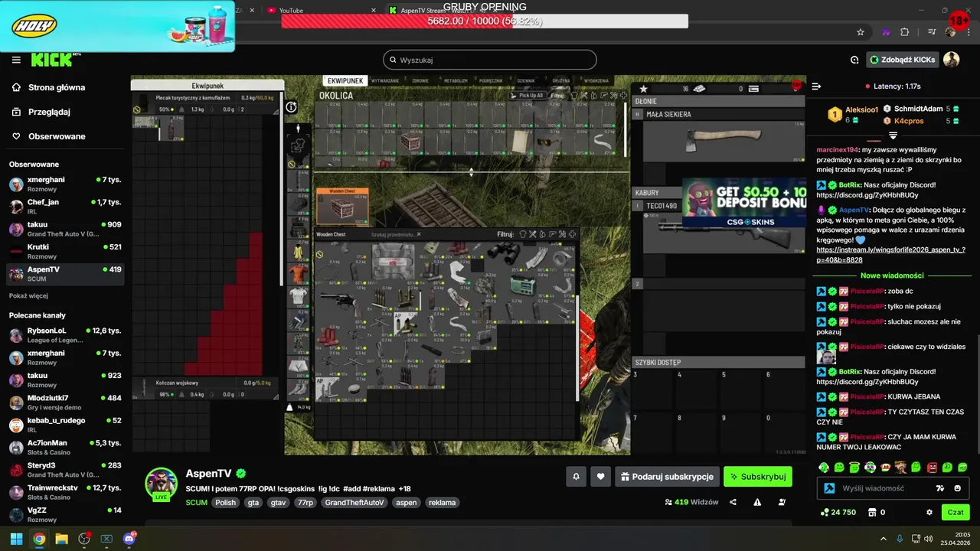Viewport: 980px width, 551px height.
Task: Open Obserwowane in the sidebar
Action: point(57,136)
